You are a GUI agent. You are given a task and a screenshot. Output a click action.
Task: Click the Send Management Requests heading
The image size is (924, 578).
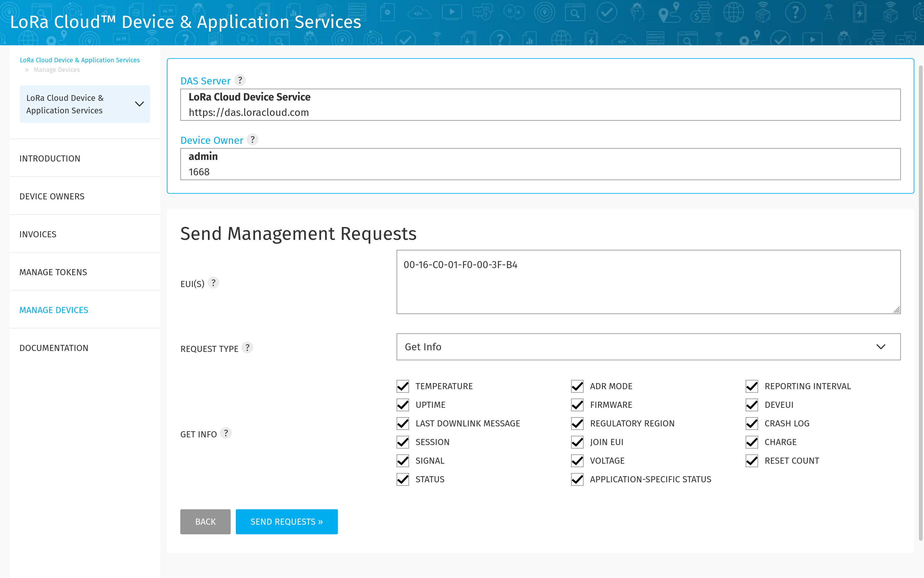[298, 233]
